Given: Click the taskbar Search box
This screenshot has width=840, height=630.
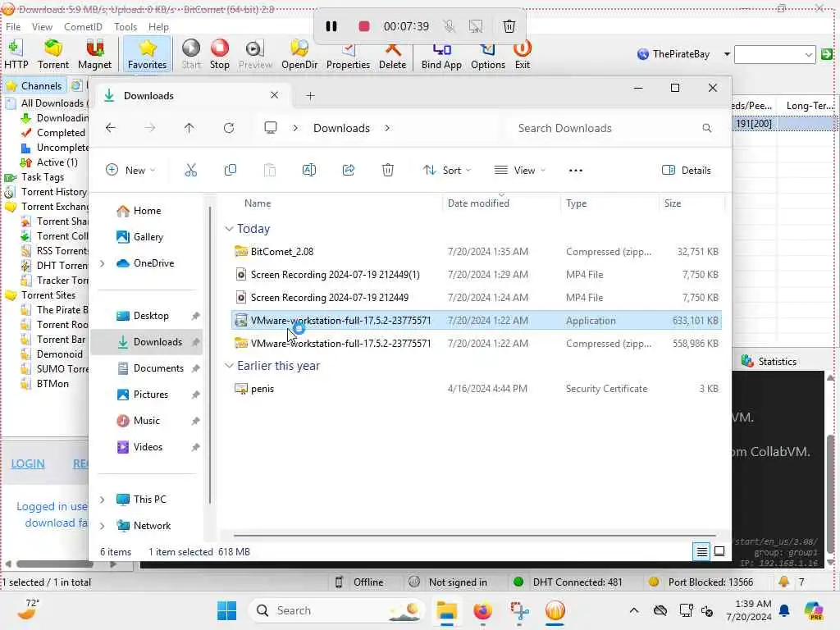Looking at the screenshot, I should [336, 610].
